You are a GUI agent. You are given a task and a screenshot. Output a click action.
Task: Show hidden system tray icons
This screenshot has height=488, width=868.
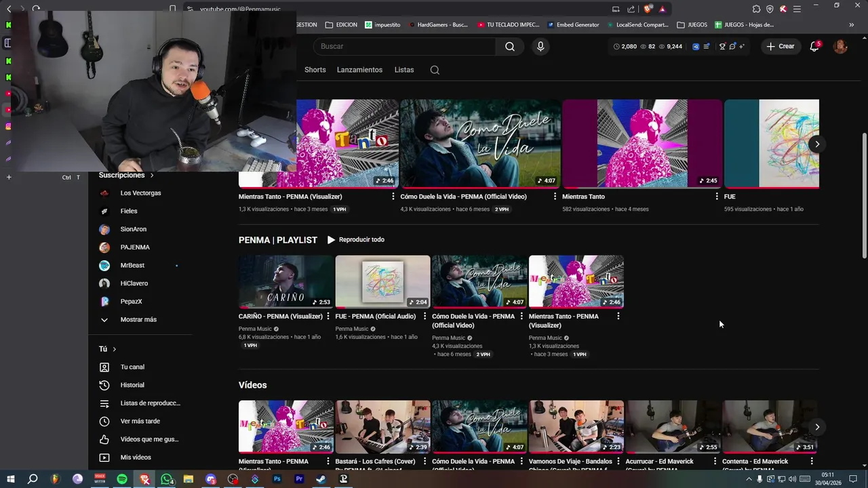(x=749, y=479)
